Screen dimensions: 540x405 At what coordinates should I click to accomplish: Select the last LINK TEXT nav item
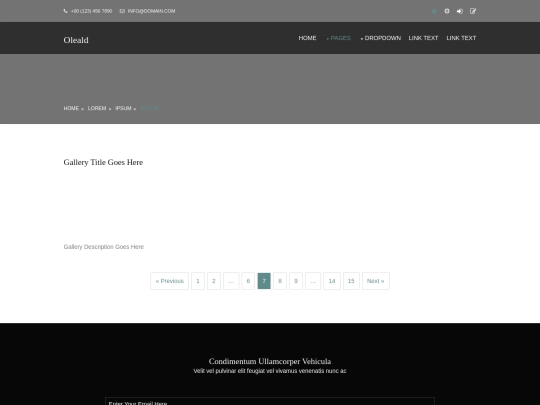pyautogui.click(x=461, y=38)
